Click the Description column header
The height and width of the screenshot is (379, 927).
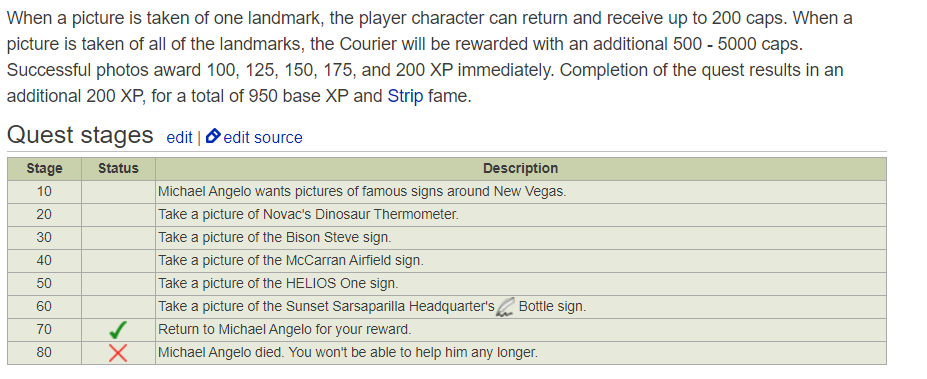(520, 169)
